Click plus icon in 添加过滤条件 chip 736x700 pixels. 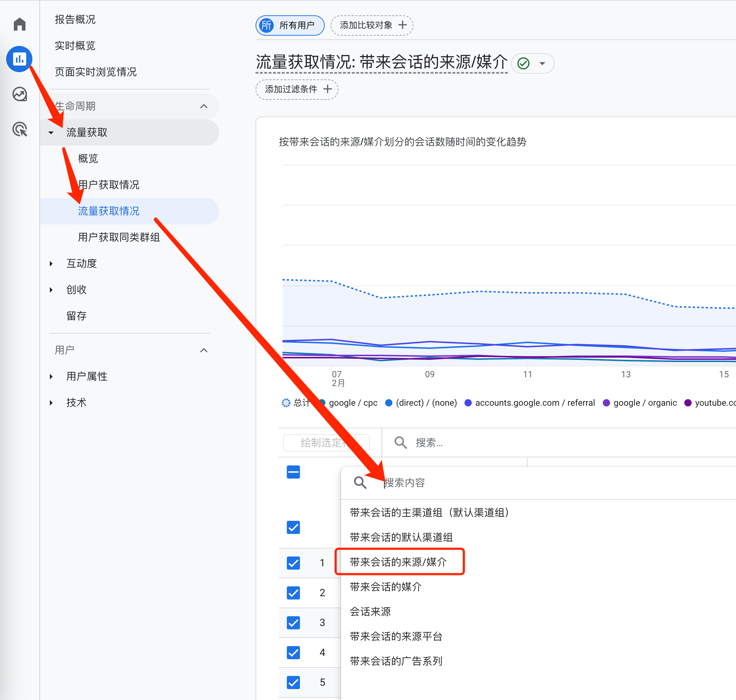tap(327, 89)
